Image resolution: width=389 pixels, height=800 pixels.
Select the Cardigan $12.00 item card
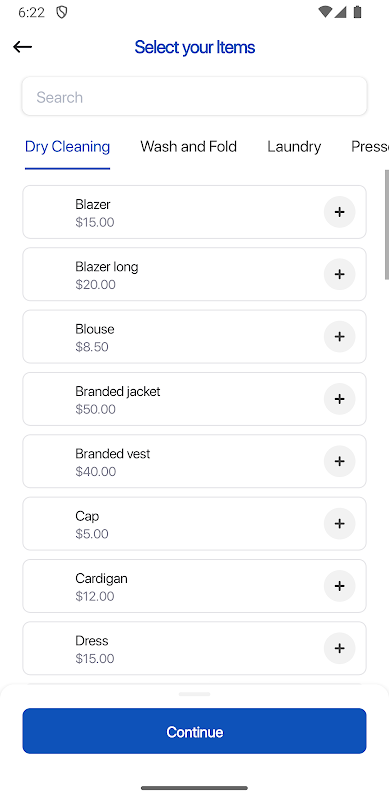[x=194, y=586]
